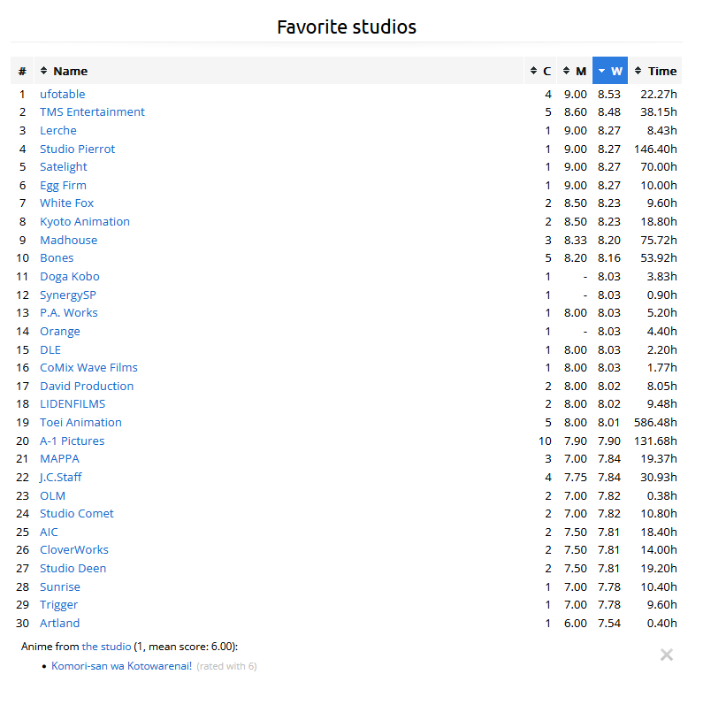
Task: Open the MAPPA studio link
Action: pos(59,458)
